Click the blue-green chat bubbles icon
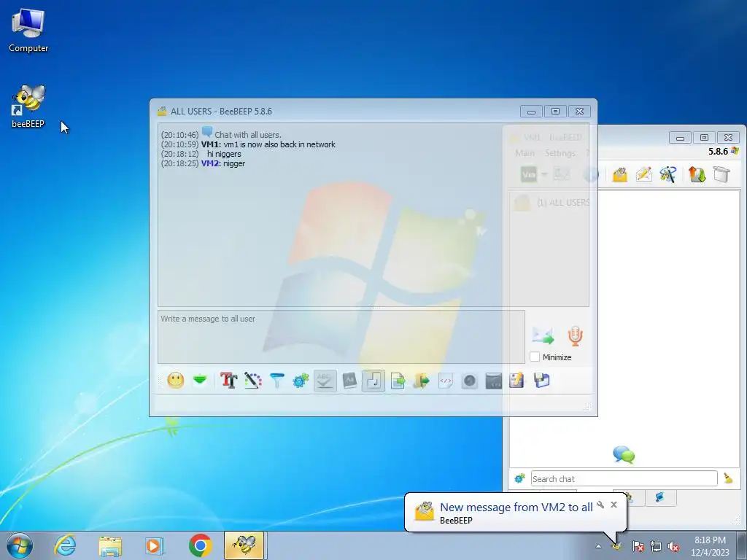747x560 pixels. point(624,455)
